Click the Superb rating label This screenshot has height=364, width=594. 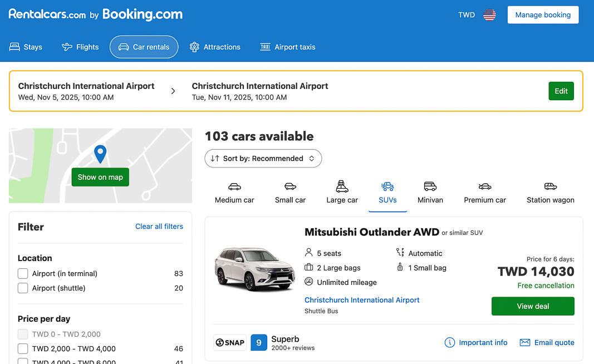click(285, 339)
